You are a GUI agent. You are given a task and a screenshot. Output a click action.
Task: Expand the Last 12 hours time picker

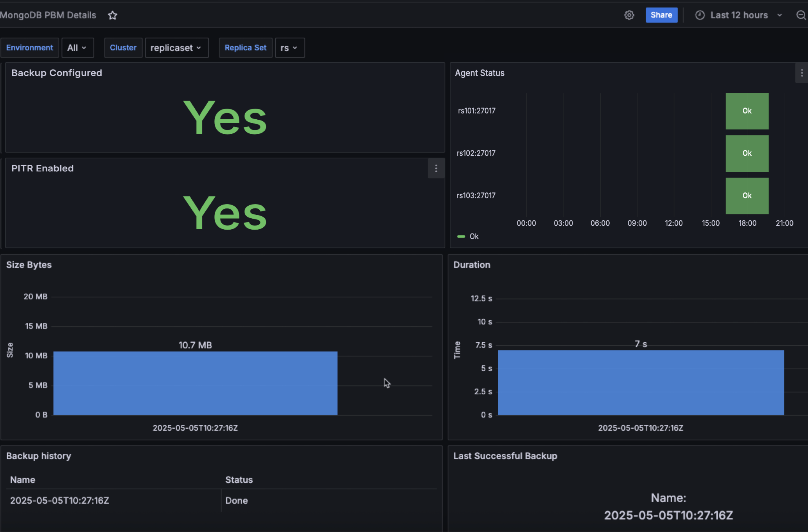point(739,15)
